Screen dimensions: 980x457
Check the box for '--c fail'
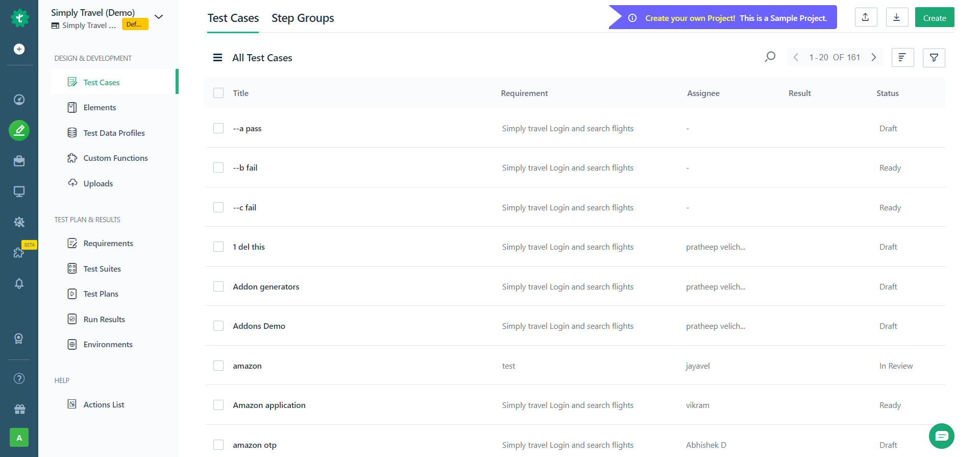(x=218, y=207)
